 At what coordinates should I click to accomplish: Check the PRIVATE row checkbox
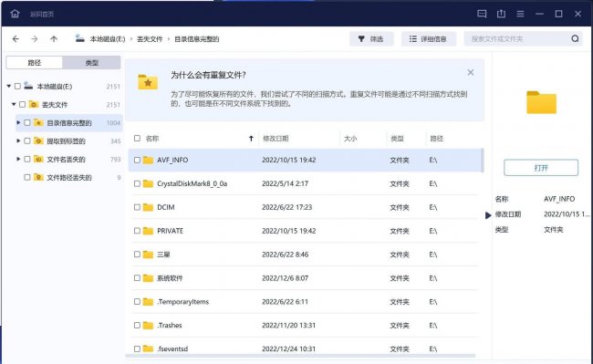pos(137,231)
